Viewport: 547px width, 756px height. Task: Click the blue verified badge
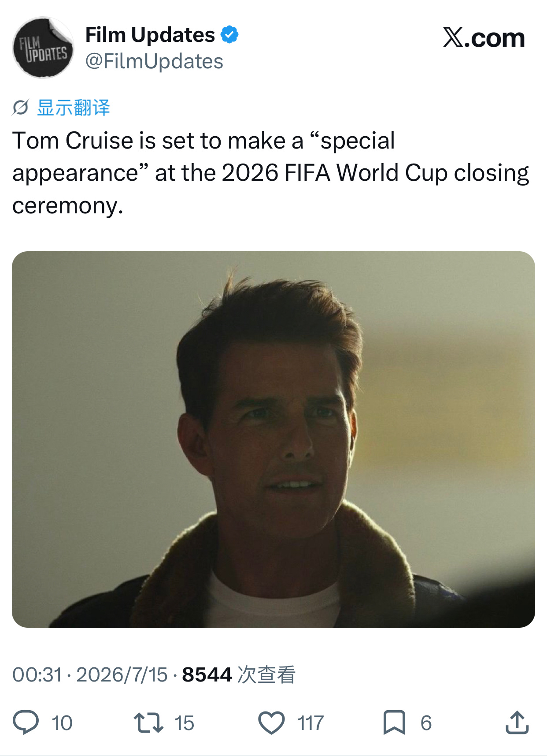point(229,34)
